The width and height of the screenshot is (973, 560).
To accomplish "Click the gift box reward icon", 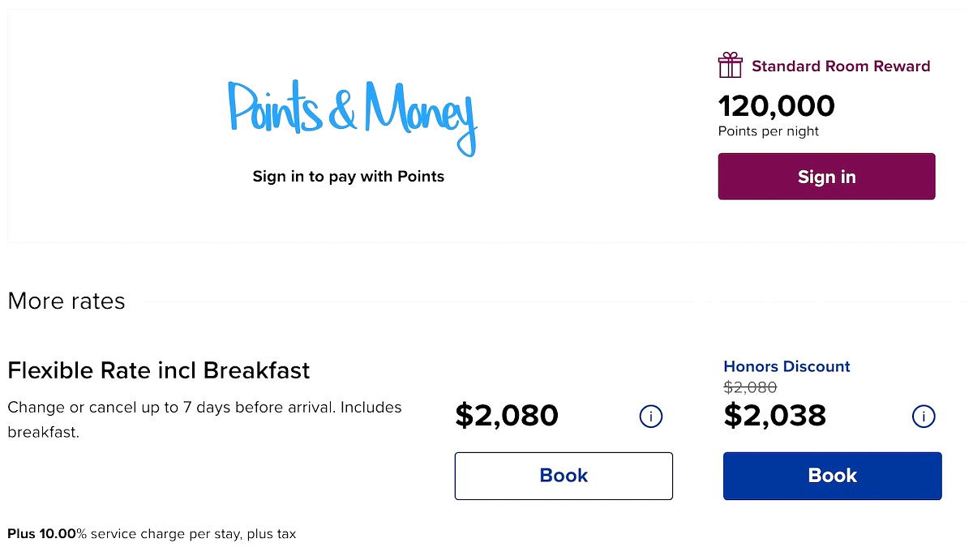I will (730, 66).
